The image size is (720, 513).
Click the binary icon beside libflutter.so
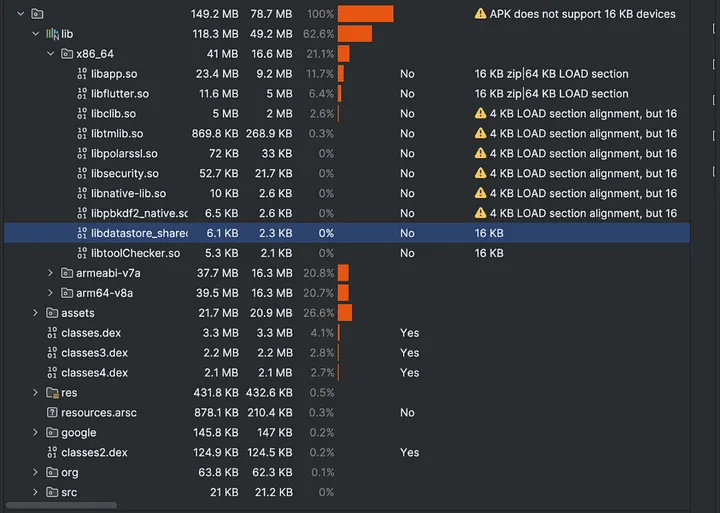coord(82,94)
